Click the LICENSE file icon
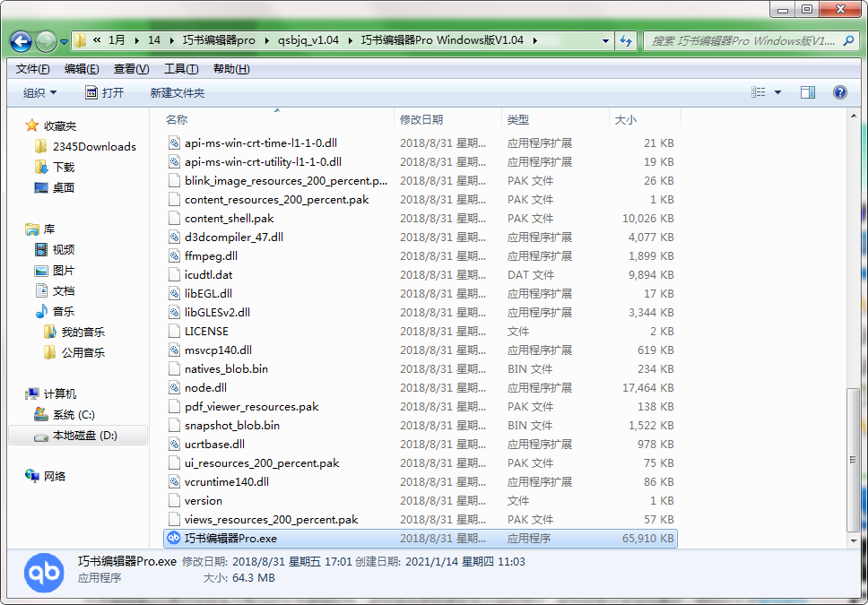 (x=174, y=331)
